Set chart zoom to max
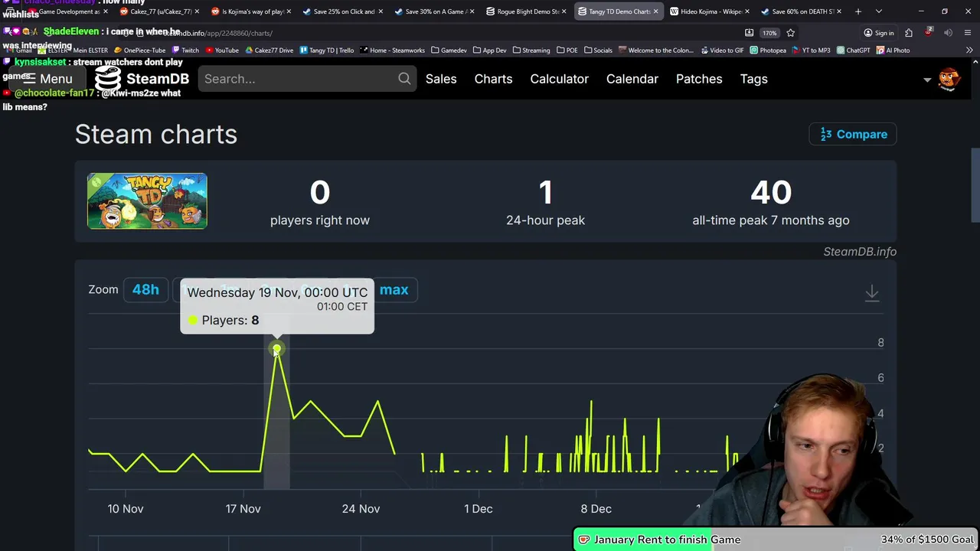The height and width of the screenshot is (551, 980). (394, 289)
